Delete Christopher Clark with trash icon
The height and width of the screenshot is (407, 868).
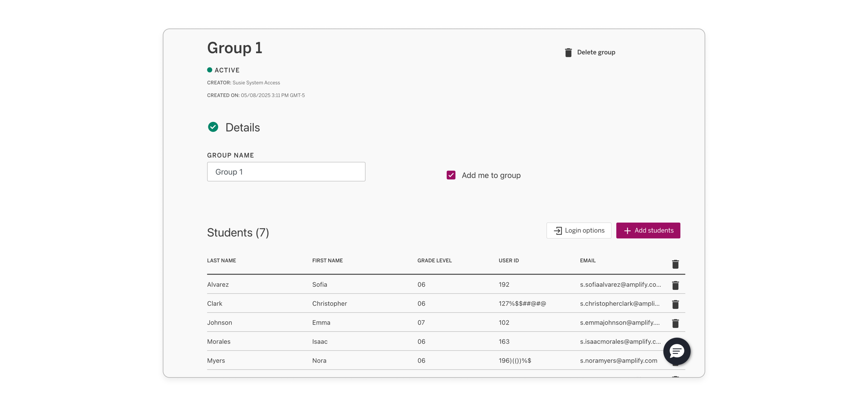676,304
